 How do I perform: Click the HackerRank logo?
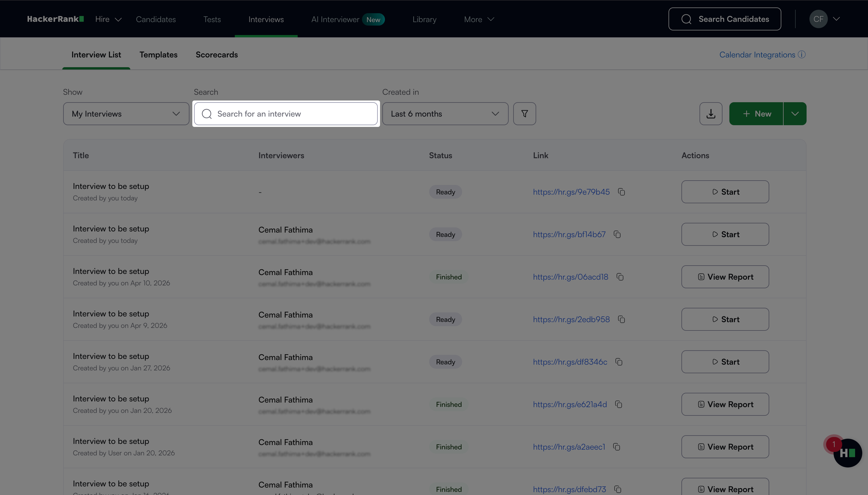pos(55,19)
